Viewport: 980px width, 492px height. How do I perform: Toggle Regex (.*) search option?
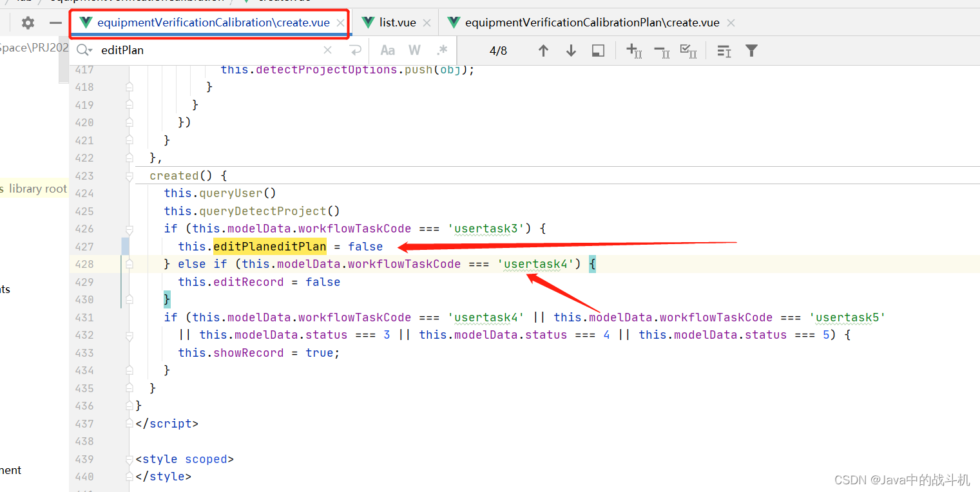point(442,50)
